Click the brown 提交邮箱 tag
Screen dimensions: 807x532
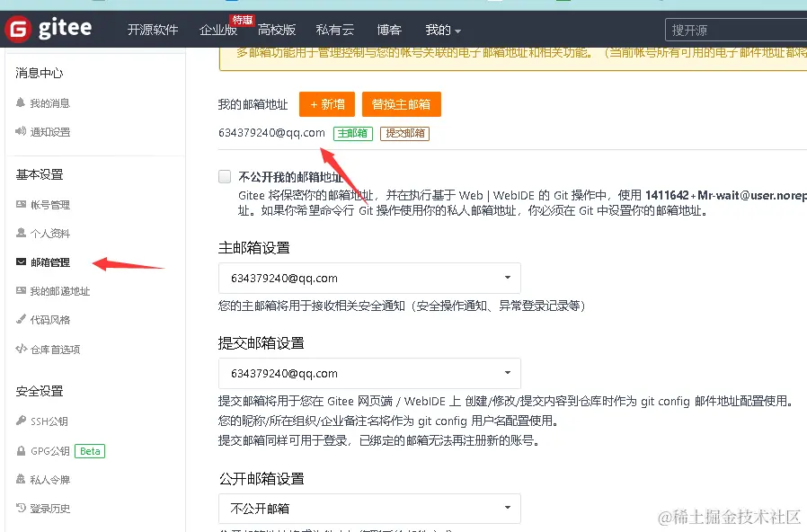[x=405, y=133]
